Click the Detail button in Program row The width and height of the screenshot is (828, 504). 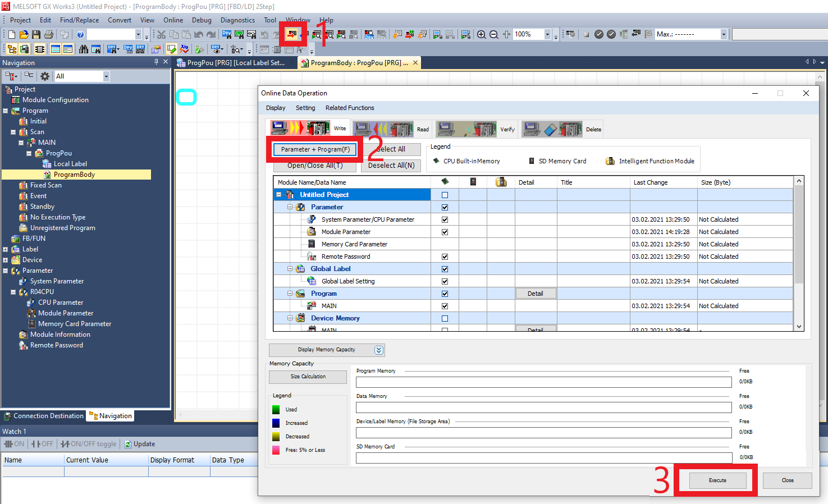click(536, 294)
